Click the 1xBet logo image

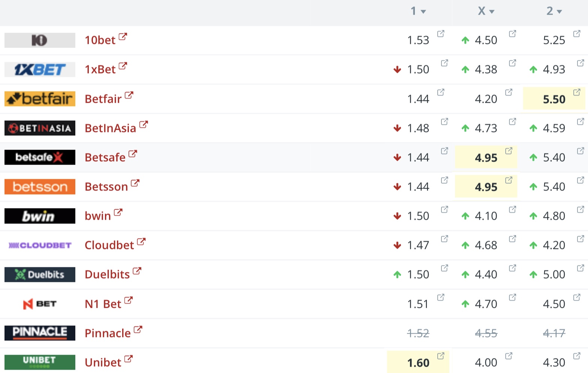40,69
